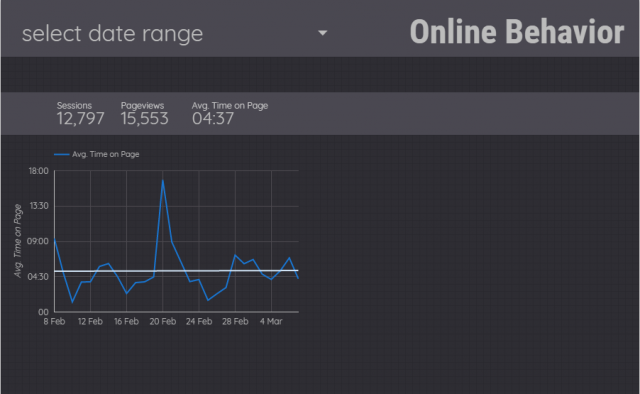Select the Sessions 12,797 scorecard
The image size is (640, 394).
coord(80,114)
